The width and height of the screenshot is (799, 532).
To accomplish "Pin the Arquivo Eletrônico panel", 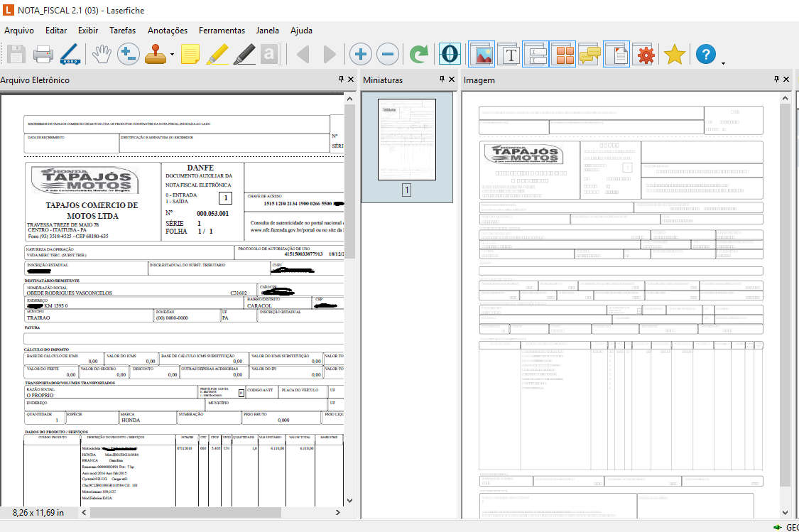I will point(341,80).
